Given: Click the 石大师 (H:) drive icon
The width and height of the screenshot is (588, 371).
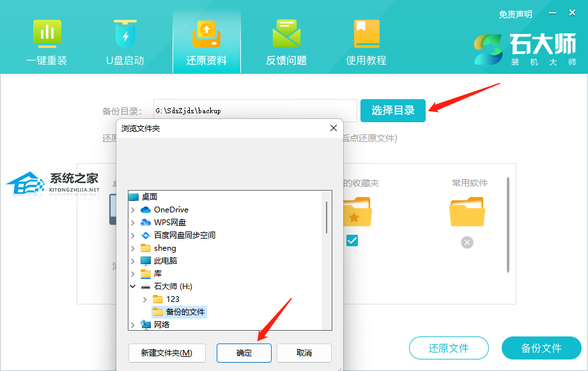Looking at the screenshot, I should click(x=146, y=287).
